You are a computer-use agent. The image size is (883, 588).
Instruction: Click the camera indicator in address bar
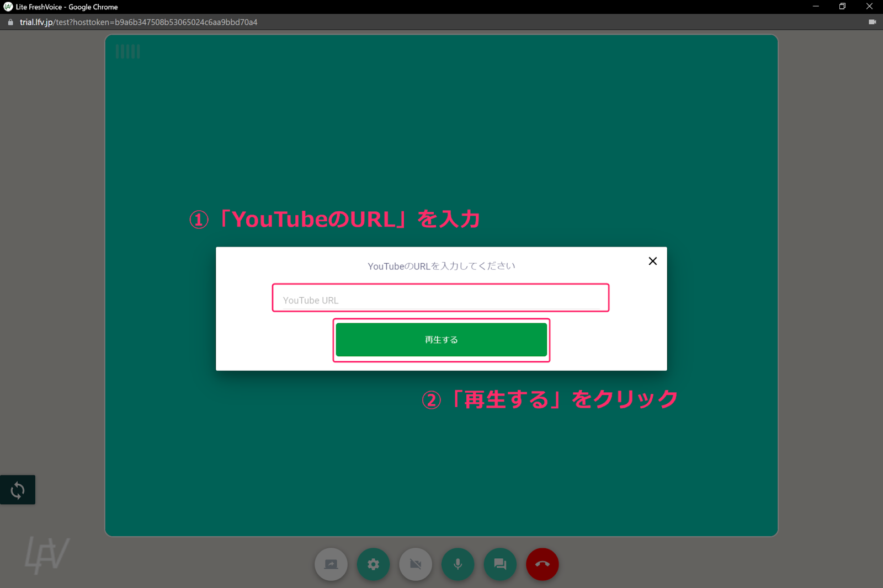click(x=873, y=22)
